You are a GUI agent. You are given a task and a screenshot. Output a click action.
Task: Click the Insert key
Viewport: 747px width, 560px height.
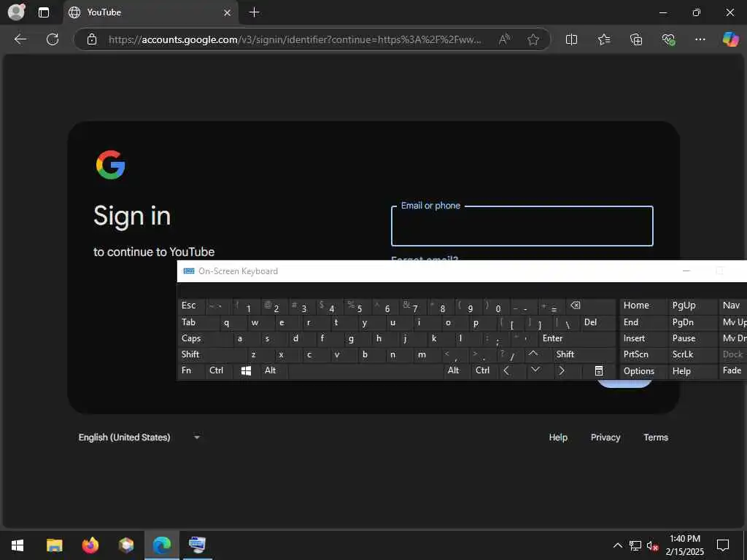pyautogui.click(x=643, y=338)
